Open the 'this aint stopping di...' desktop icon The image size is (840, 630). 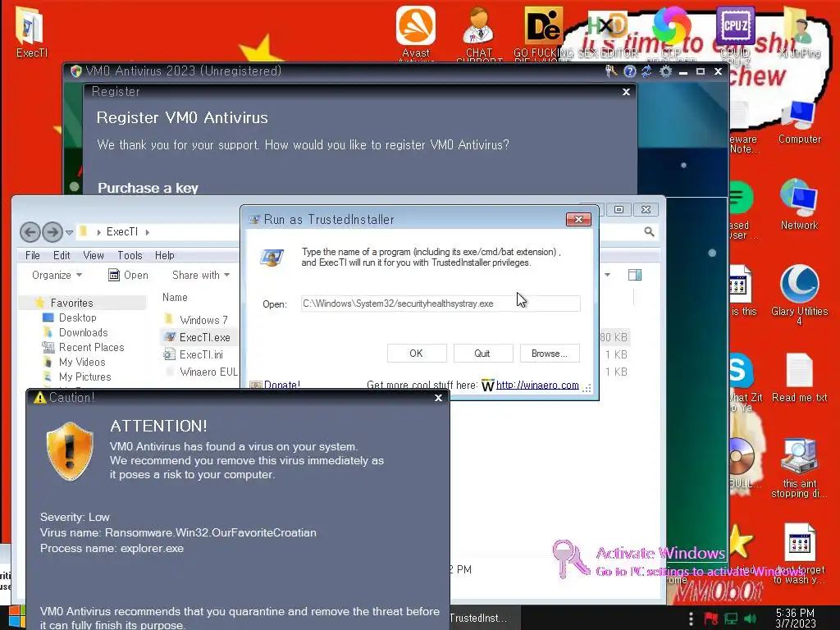click(x=799, y=468)
